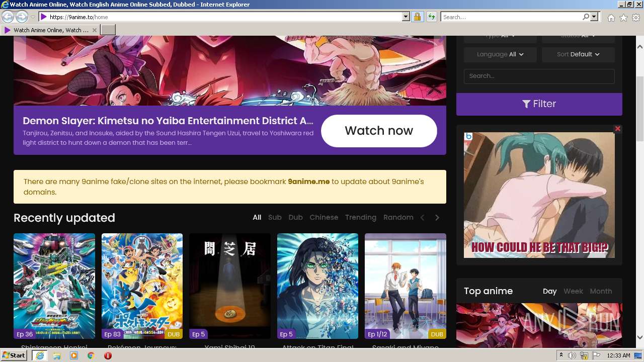The width and height of the screenshot is (644, 362).
Task: Click the Action Center flag tray icon
Action: (x=596, y=355)
